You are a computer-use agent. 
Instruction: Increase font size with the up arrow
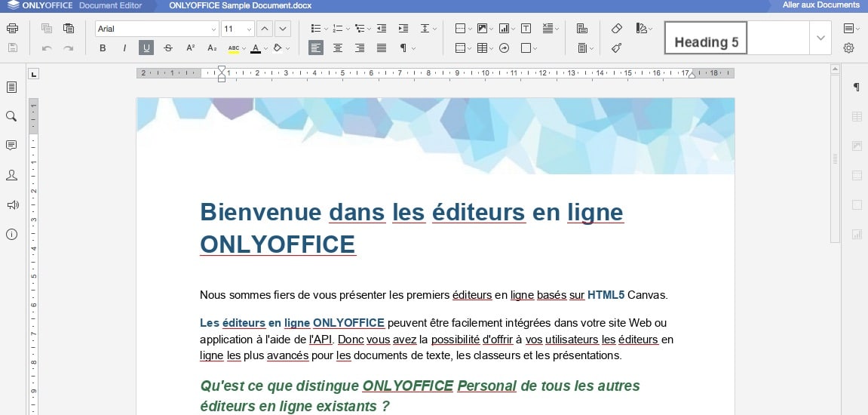coord(265,29)
